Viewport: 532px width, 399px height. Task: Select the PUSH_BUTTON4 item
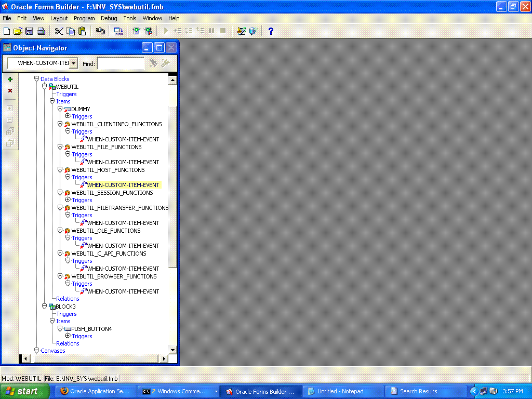91,329
